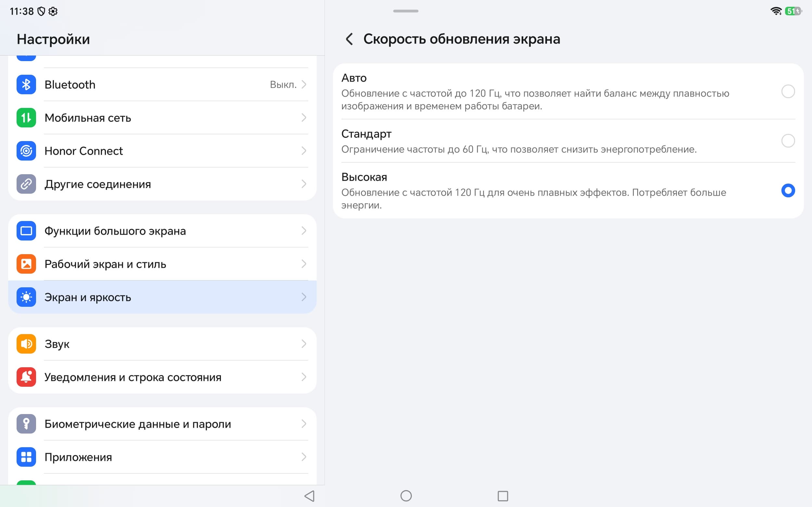Select the Авто refresh rate radio button

tap(788, 92)
